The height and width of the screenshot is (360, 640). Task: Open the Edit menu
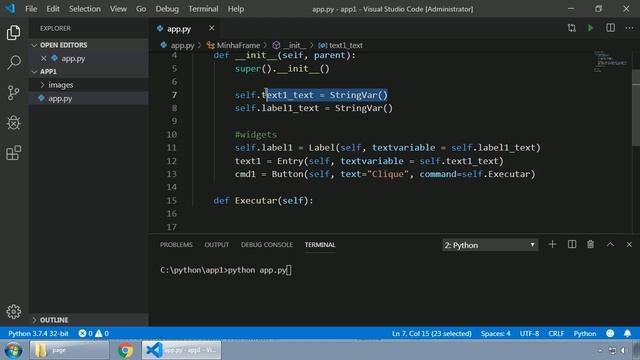(53, 9)
